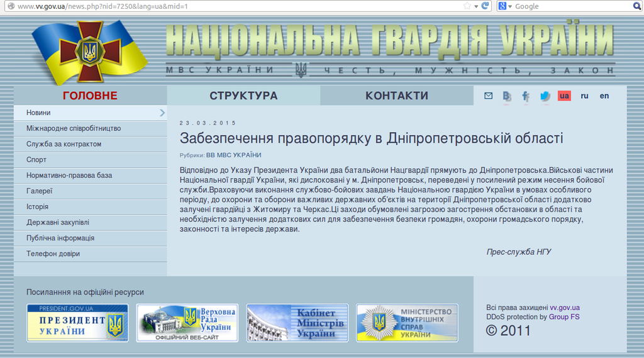Open Галереї sidebar item
This screenshot has width=644, height=358.
click(91, 191)
